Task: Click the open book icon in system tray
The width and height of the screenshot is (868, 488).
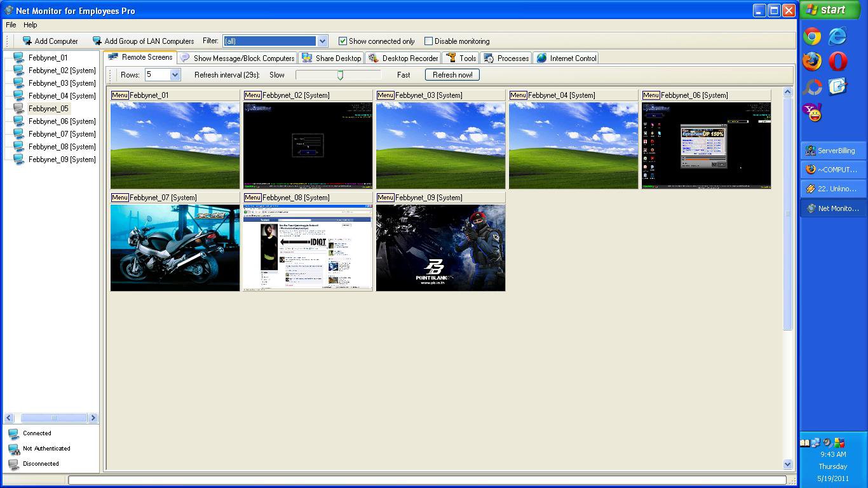Action: (804, 443)
